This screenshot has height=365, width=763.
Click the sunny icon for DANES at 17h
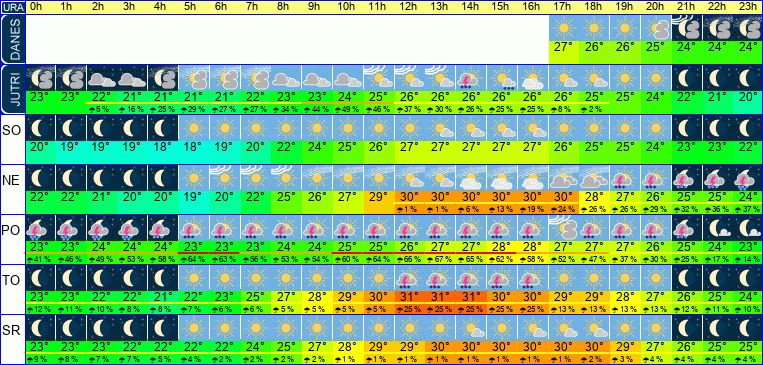click(564, 28)
